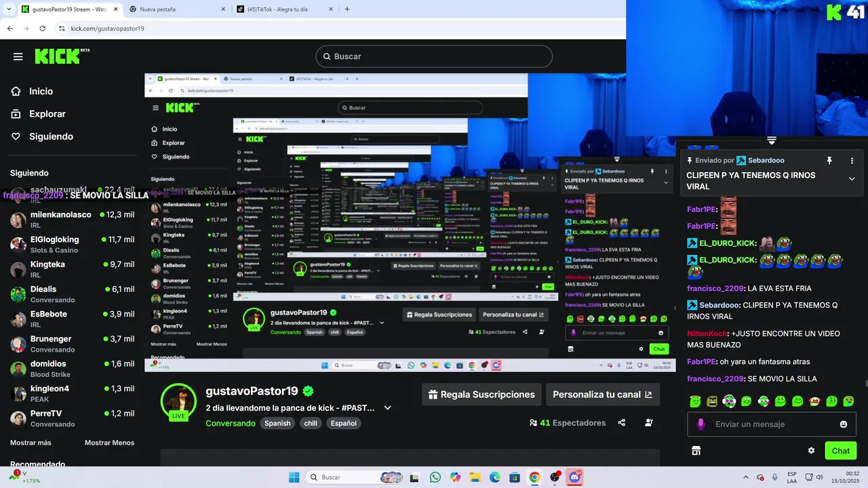The image size is (868, 488).
Task: Click the large Personaliza tu canal button
Action: [x=602, y=394]
